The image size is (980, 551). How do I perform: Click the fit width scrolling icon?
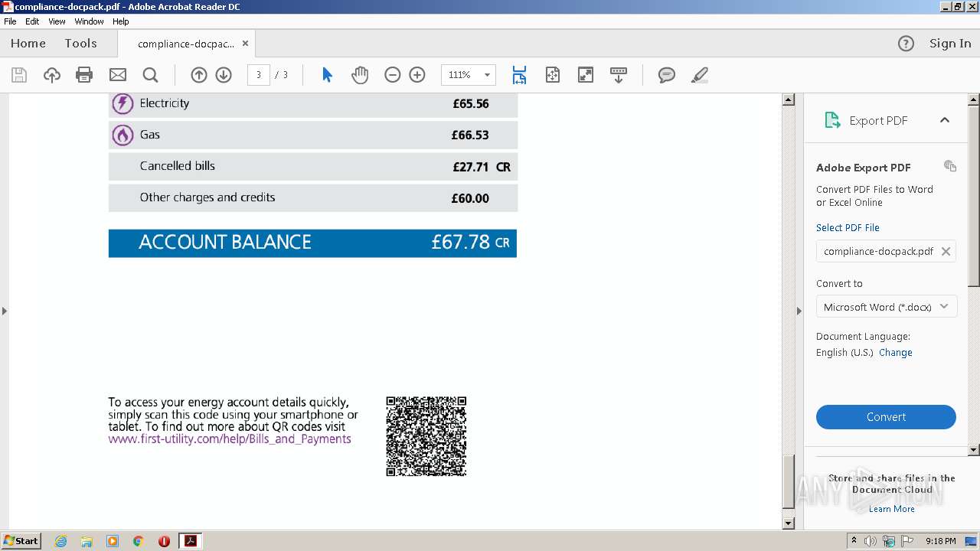point(519,75)
